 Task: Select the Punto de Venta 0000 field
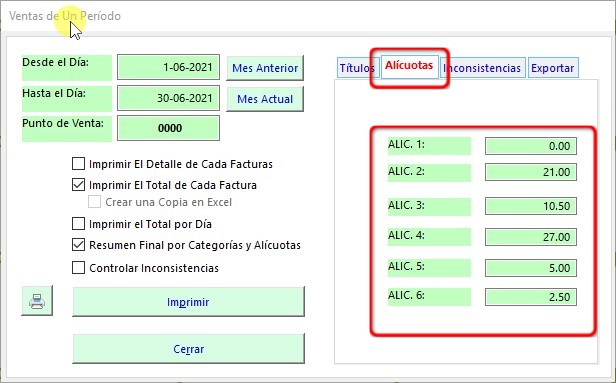pyautogui.click(x=169, y=128)
